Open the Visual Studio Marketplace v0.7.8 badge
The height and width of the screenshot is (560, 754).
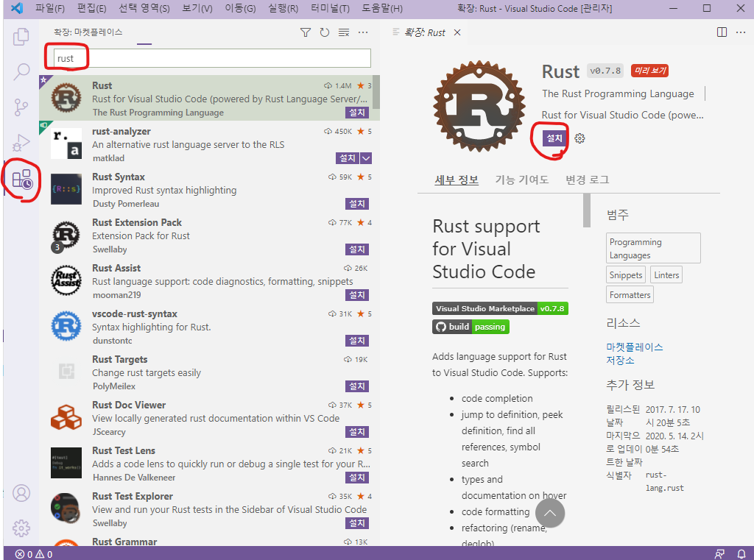[x=500, y=308]
